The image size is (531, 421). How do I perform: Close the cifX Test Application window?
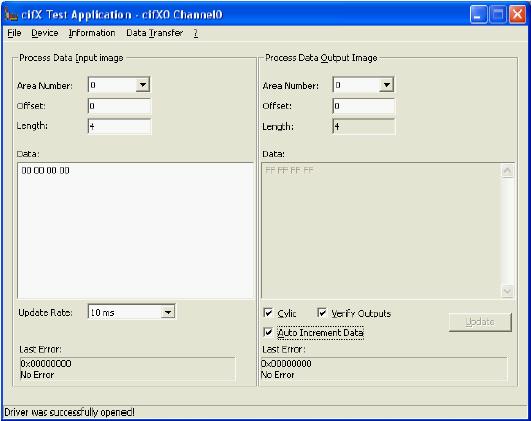tap(517, 15)
